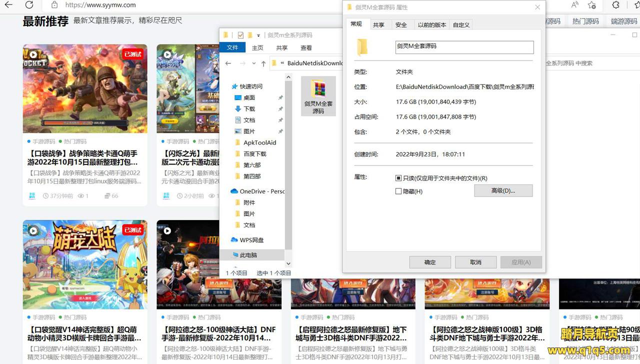640x364 pixels.
Task: Click the folder name text field
Action: tap(464, 46)
